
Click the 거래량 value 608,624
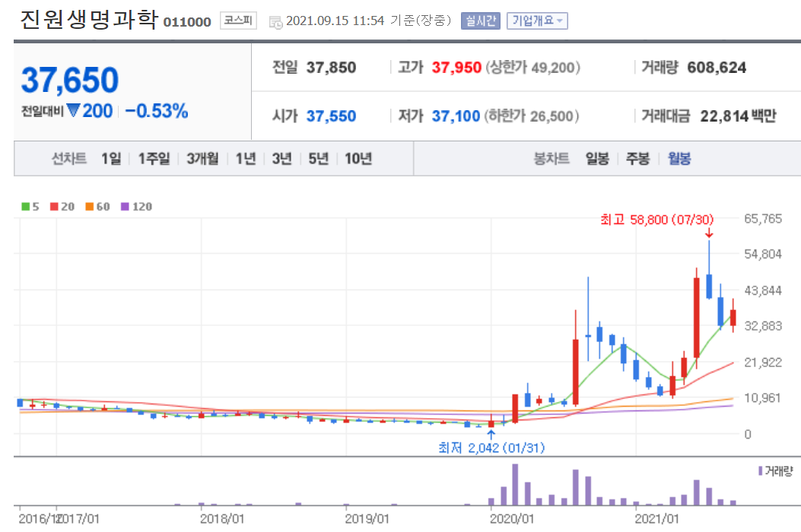click(717, 68)
